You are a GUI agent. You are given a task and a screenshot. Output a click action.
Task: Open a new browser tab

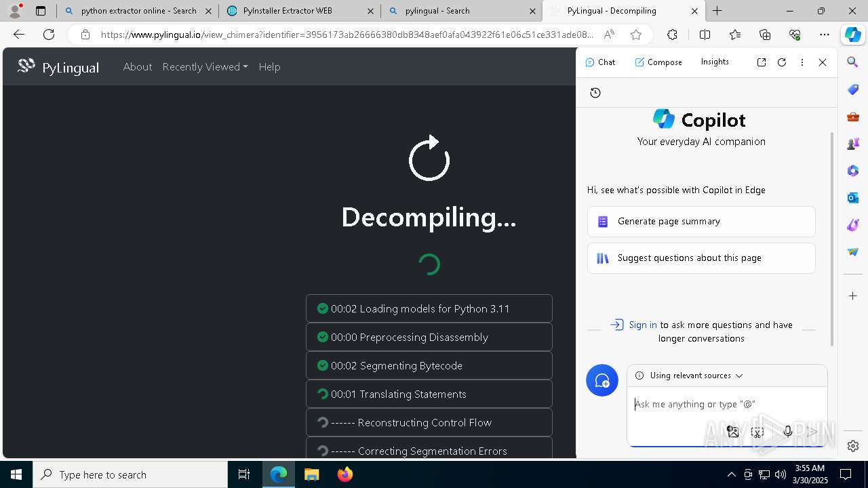717,11
